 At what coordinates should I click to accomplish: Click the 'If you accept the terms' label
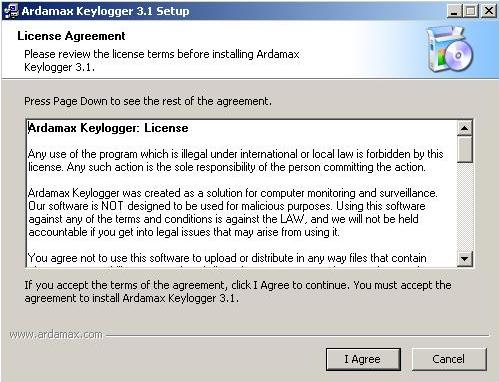[x=238, y=291]
